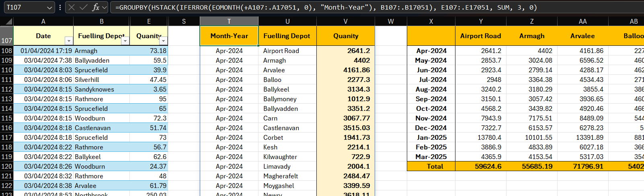Select the Mar-2025 row label
This screenshot has height=196, width=644.
click(x=431, y=157)
